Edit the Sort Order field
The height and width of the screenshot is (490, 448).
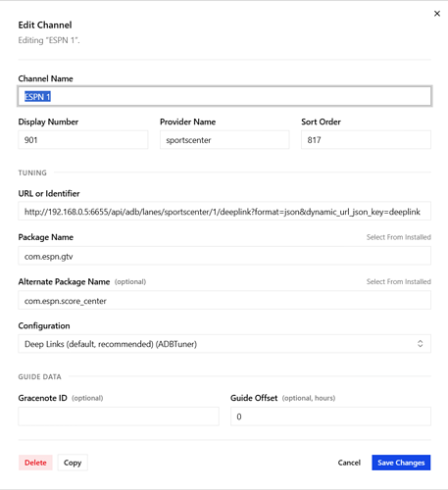click(x=366, y=140)
